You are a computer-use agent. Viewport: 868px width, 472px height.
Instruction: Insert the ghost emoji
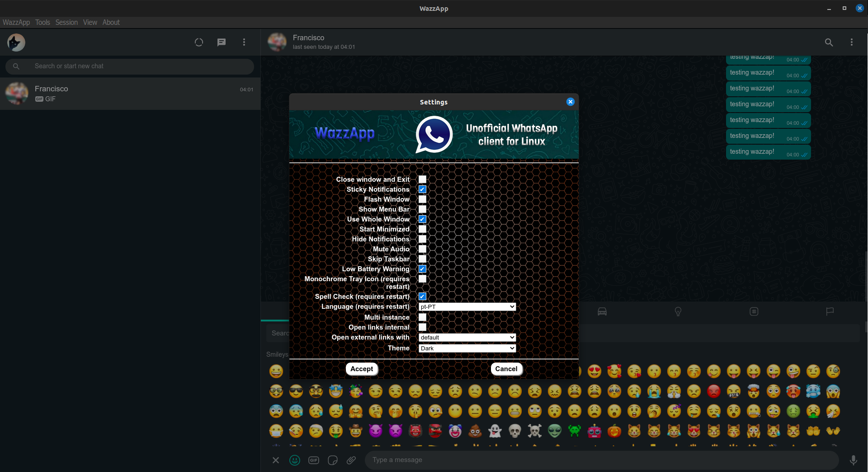tap(495, 431)
